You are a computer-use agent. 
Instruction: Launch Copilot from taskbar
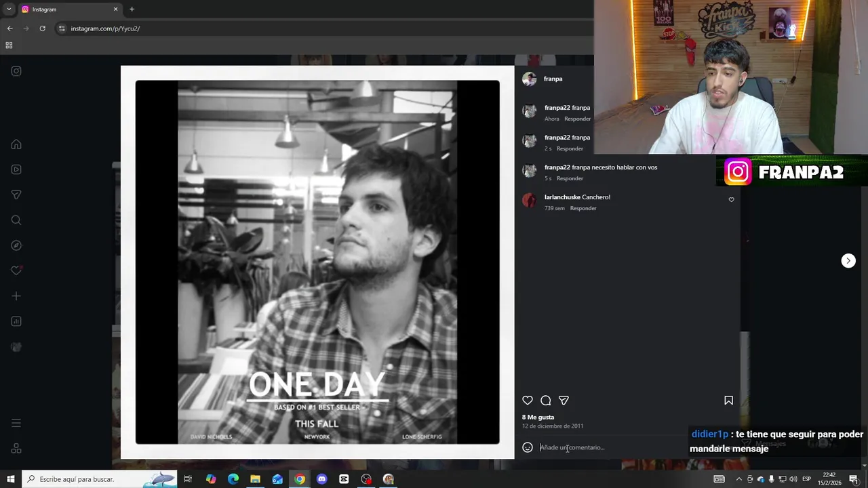[x=211, y=479]
